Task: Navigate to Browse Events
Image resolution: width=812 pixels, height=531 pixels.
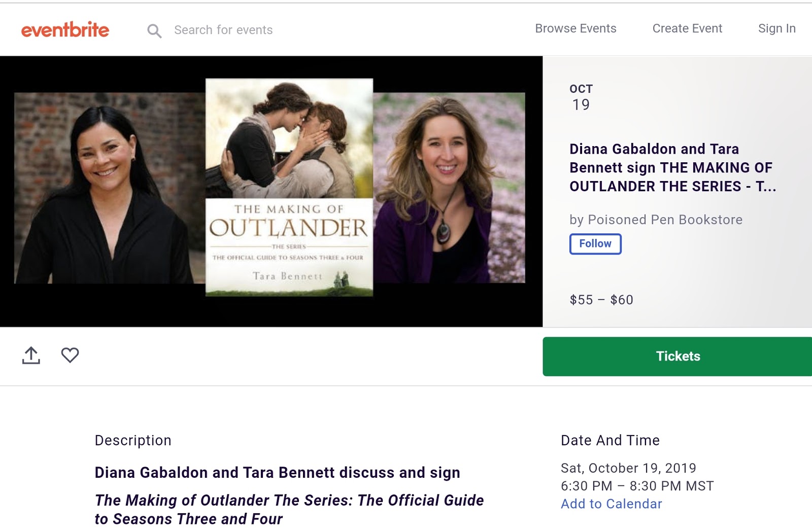Action: point(575,28)
